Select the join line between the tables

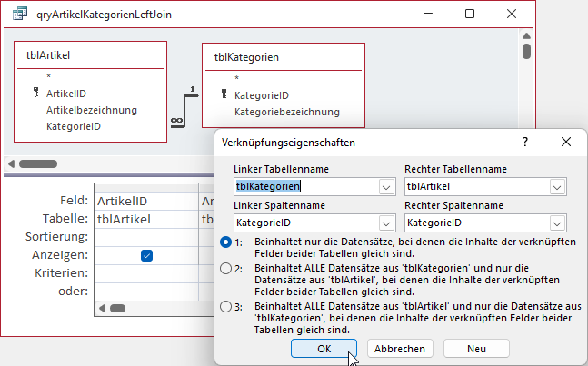click(184, 106)
